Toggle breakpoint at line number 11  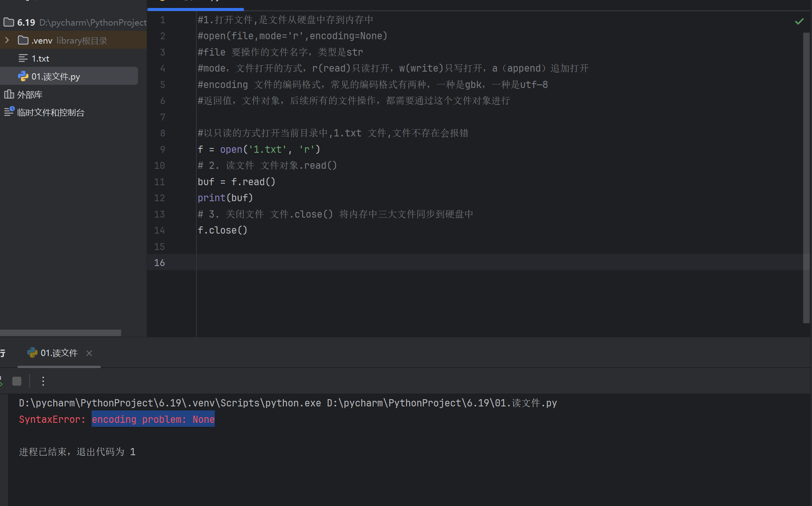click(160, 182)
